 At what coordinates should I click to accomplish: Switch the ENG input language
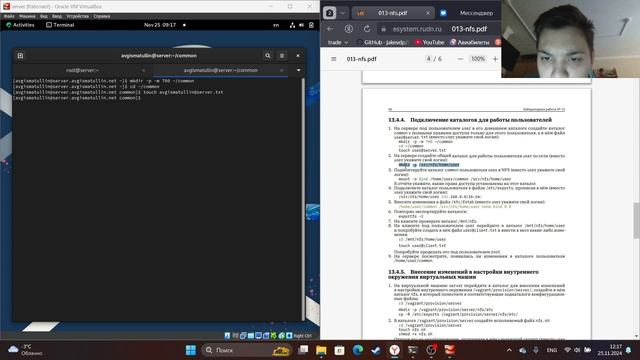552,350
